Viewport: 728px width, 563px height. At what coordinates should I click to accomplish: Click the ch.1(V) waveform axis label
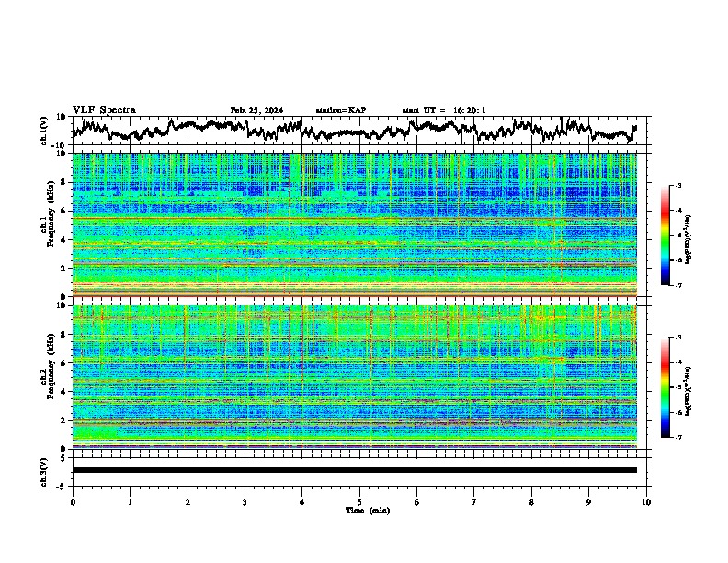(44, 131)
